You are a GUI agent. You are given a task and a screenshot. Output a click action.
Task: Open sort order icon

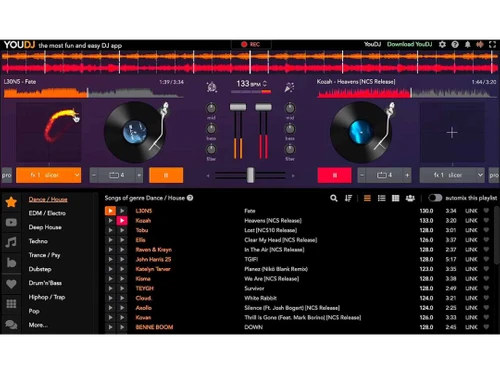[x=348, y=198]
